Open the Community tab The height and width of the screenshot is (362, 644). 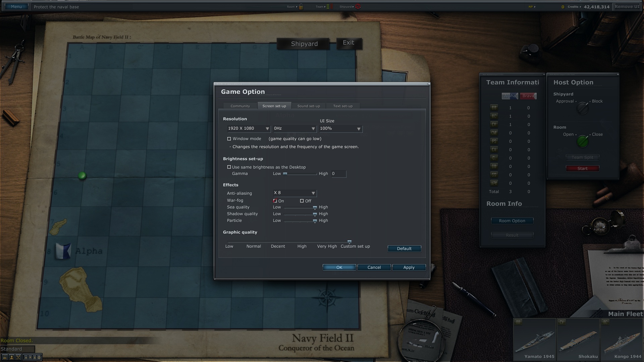(x=240, y=106)
